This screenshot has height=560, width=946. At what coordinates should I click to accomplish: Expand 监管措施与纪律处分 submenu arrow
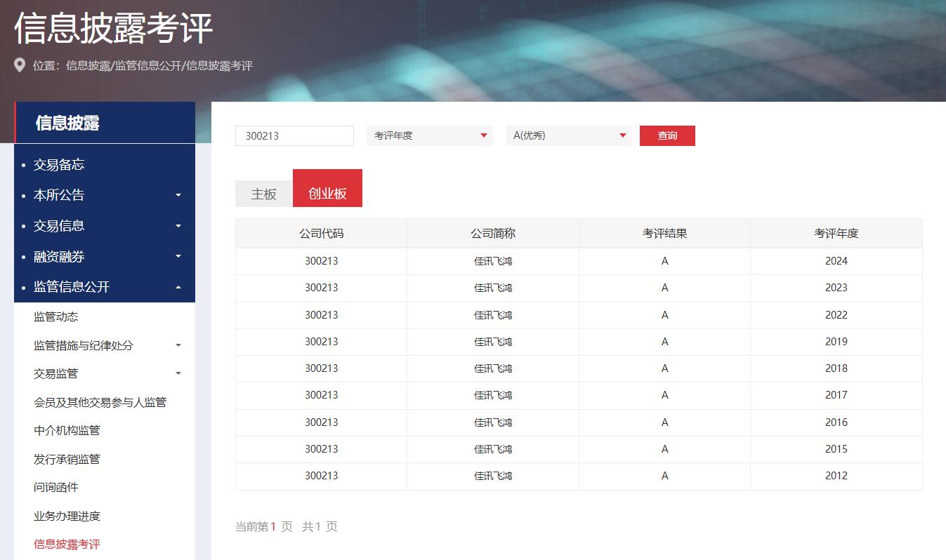click(178, 345)
